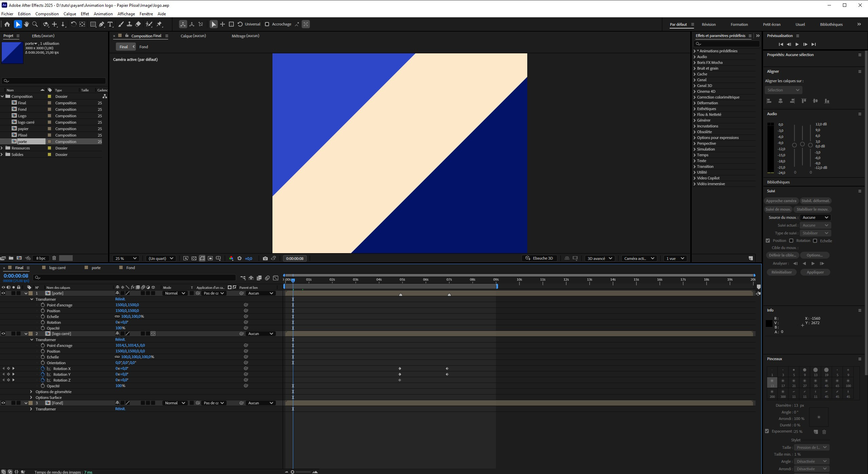Select the Plissé composition in Project
868x474 pixels.
[x=22, y=135]
